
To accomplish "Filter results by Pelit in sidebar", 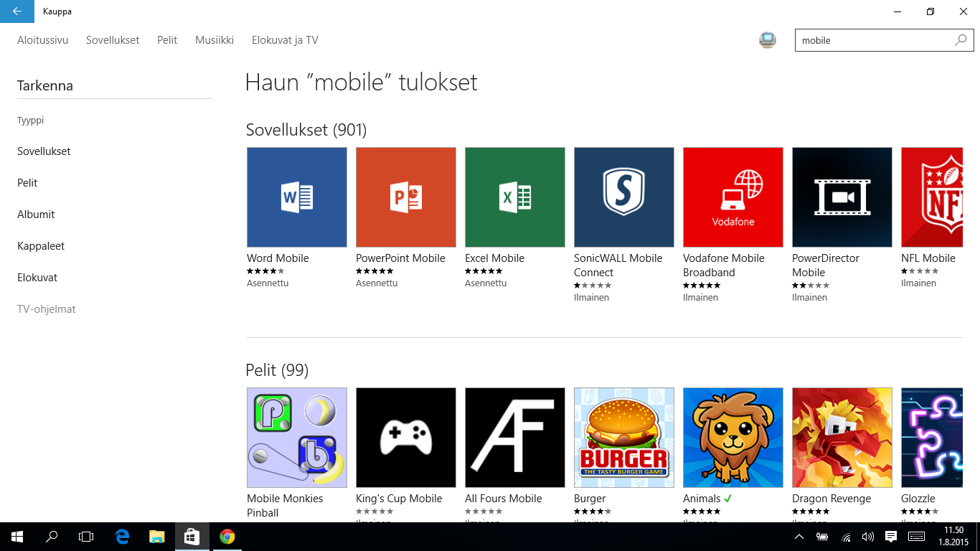I will tap(27, 183).
